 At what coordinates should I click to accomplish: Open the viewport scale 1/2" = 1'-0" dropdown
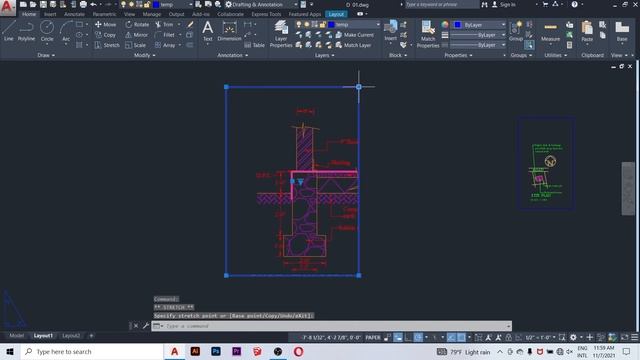540,338
